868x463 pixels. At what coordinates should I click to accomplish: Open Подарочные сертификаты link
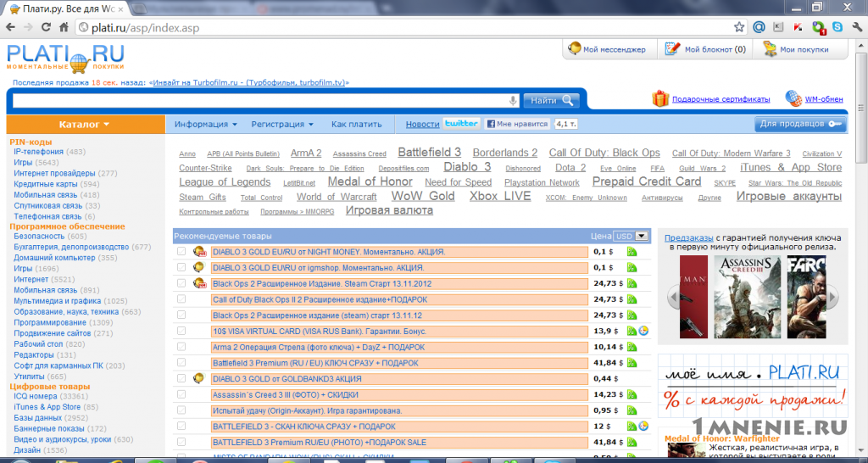pos(721,99)
